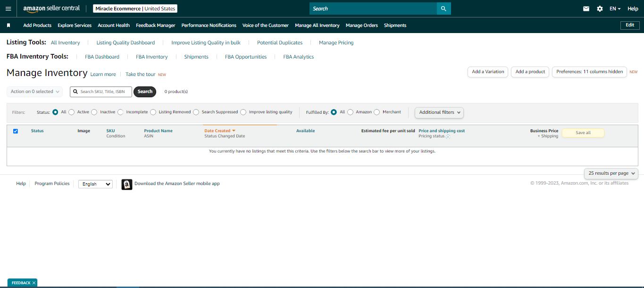Open Program Policies footer link
The height and width of the screenshot is (288, 644).
pyautogui.click(x=52, y=184)
